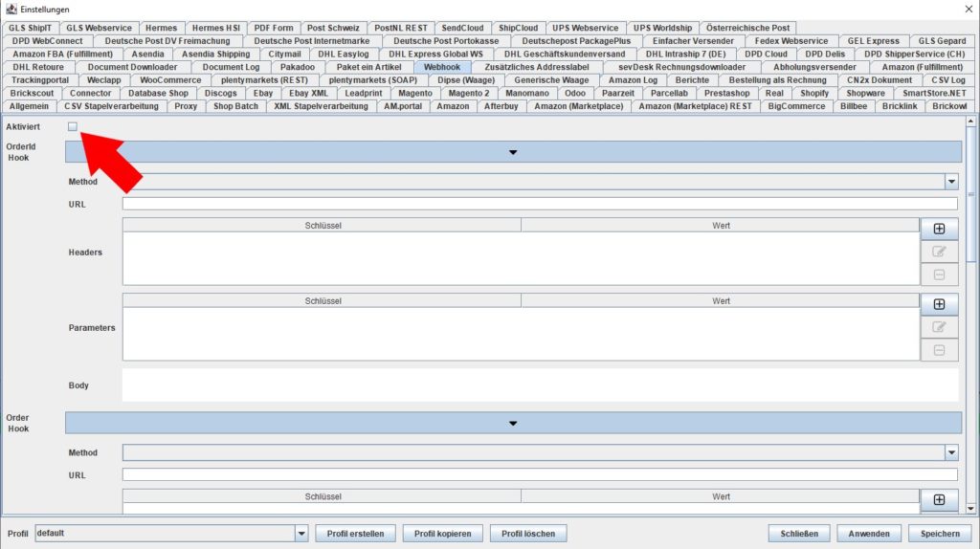This screenshot has width=980, height=549.
Task: Select the Deutsche Post Internetmarke tab
Action: tap(311, 41)
